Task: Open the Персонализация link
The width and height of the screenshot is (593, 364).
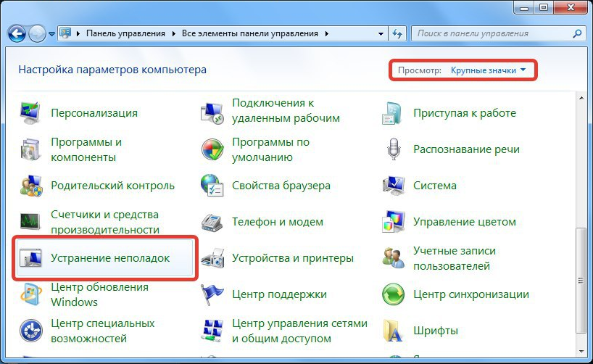Action: 94,113
